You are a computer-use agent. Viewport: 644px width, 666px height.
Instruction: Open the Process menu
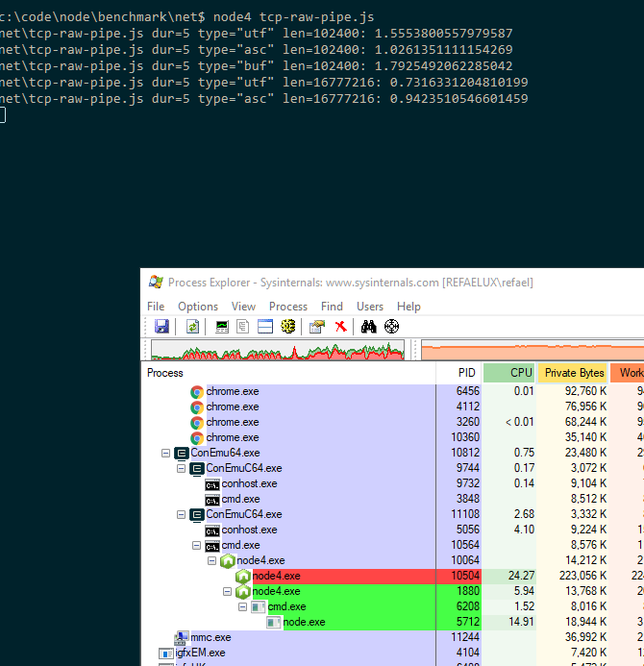[287, 307]
